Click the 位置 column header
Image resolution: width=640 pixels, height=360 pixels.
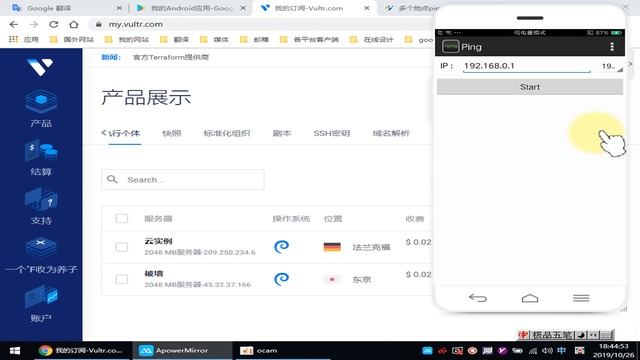(333, 219)
